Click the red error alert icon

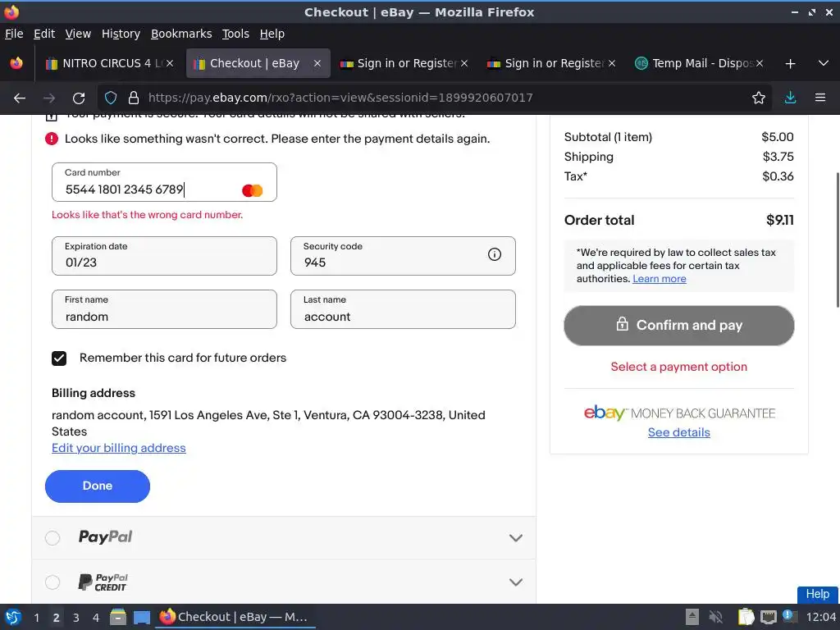(x=52, y=139)
